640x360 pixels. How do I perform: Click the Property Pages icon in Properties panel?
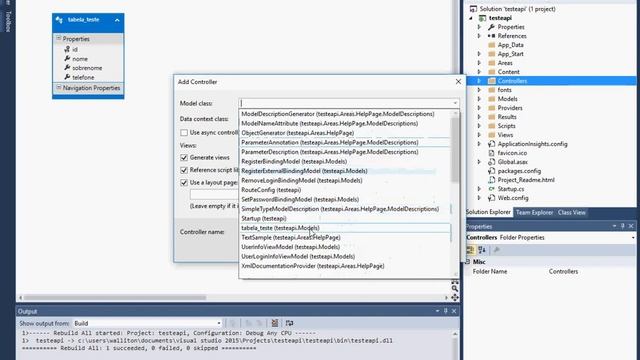(x=496, y=250)
